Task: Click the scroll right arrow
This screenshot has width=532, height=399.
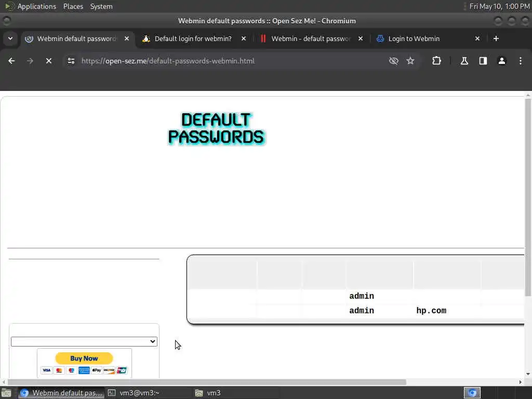Action: click(x=521, y=382)
